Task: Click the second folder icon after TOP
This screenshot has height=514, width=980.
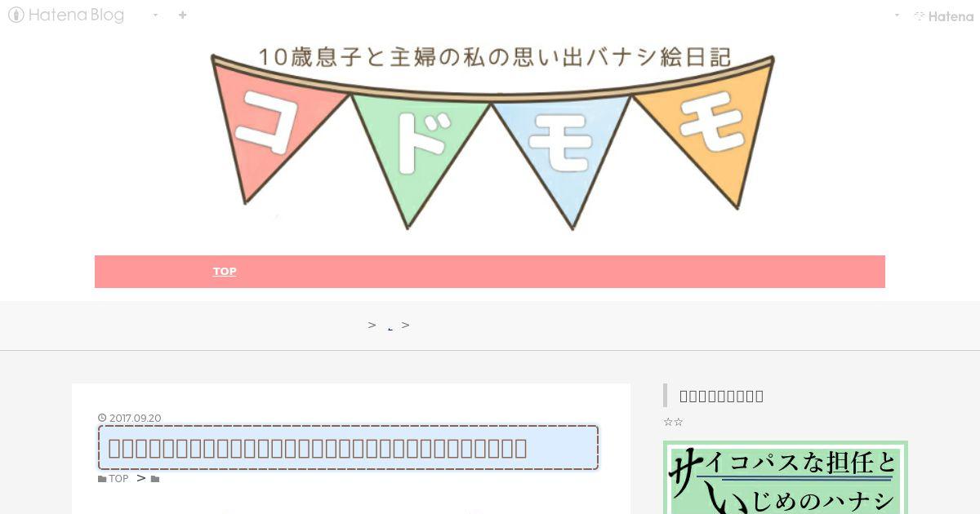Action: pyautogui.click(x=155, y=479)
